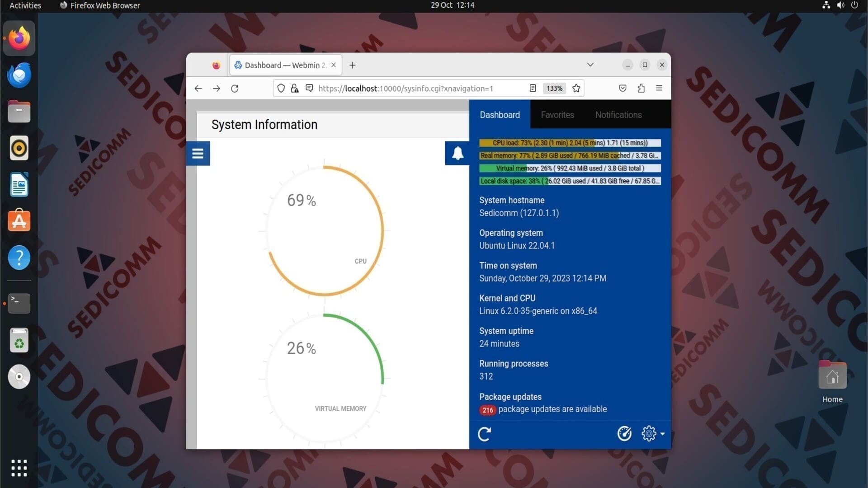
Task: Switch to the Dashboard tab
Action: 500,115
